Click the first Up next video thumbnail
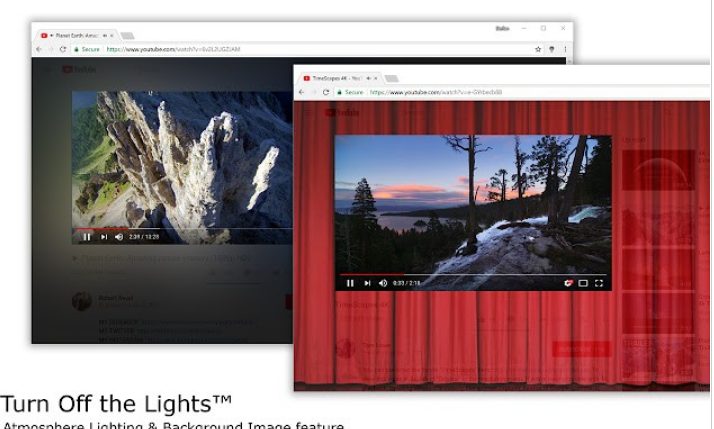 tap(658, 170)
